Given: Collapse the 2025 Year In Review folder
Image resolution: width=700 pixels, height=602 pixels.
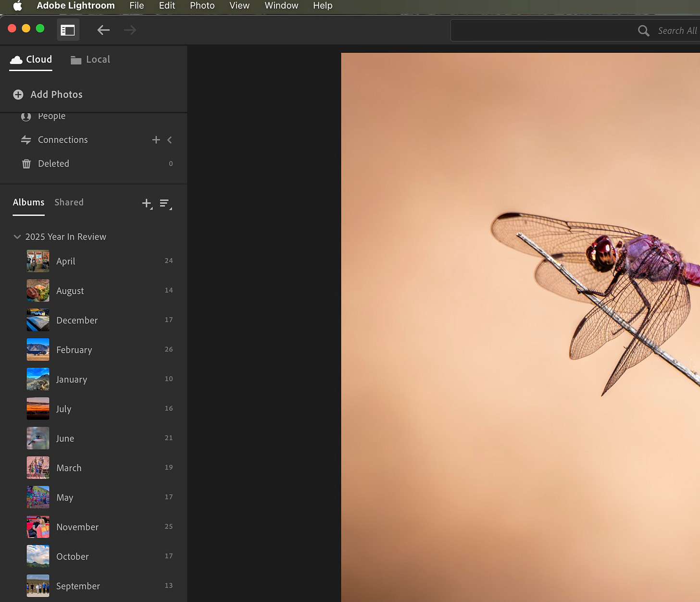Looking at the screenshot, I should pyautogui.click(x=17, y=237).
